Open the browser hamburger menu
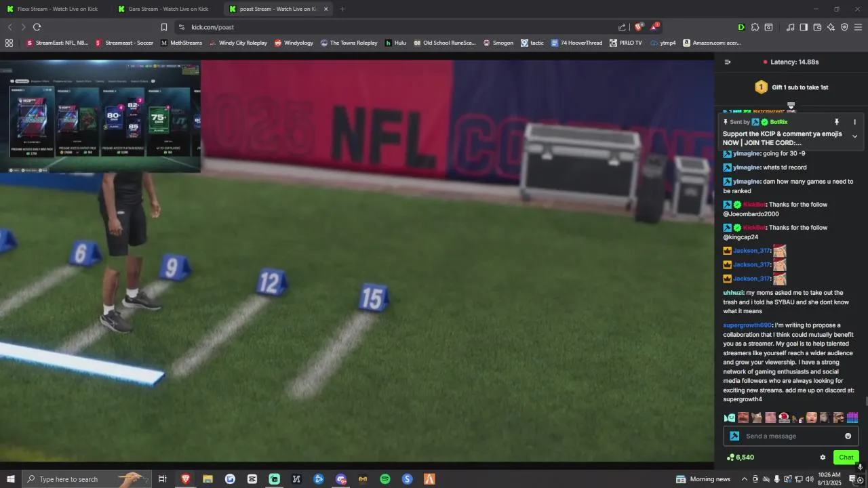The width and height of the screenshot is (868, 488). click(858, 27)
